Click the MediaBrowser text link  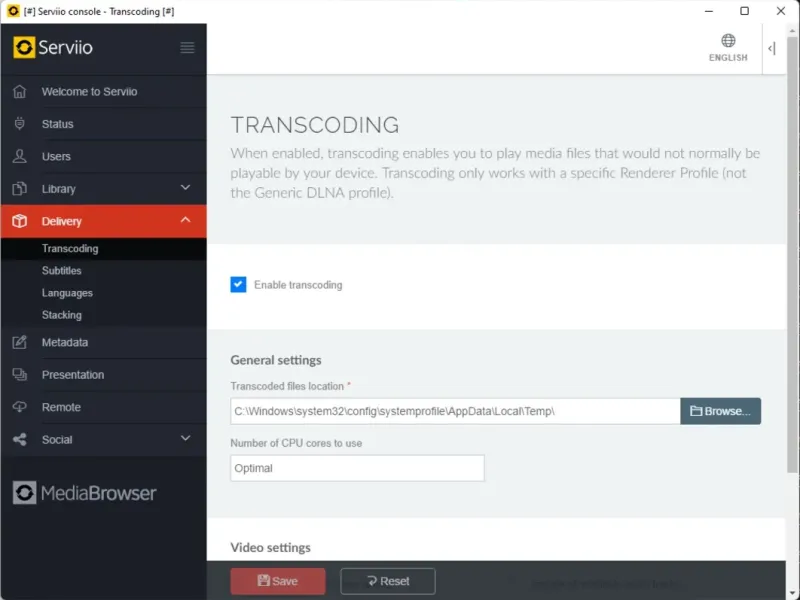98,493
